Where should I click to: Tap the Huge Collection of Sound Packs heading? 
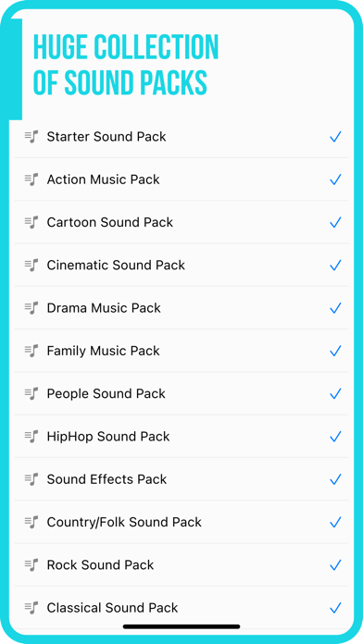pyautogui.click(x=126, y=65)
